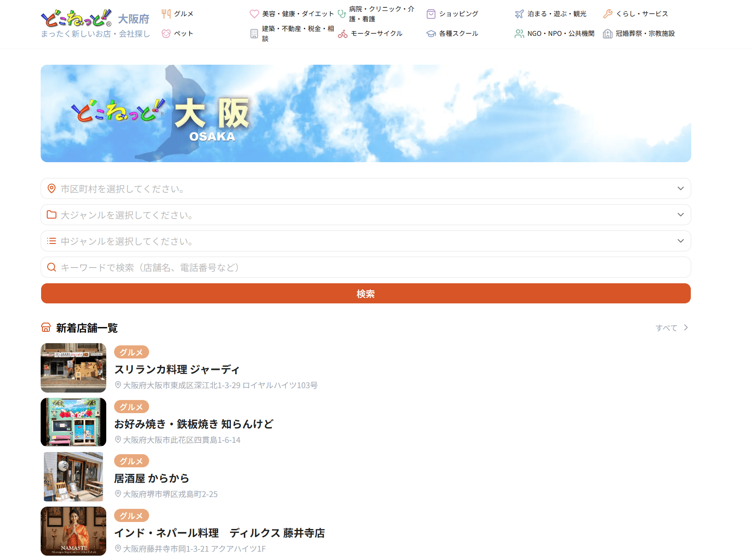The width and height of the screenshot is (752, 560).
Task: Click the temple icon for 冠婚葬祭
Action: click(608, 34)
